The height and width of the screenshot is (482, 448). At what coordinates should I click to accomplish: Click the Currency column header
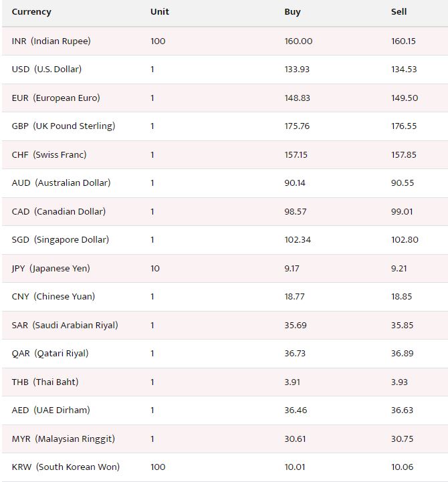click(x=31, y=11)
